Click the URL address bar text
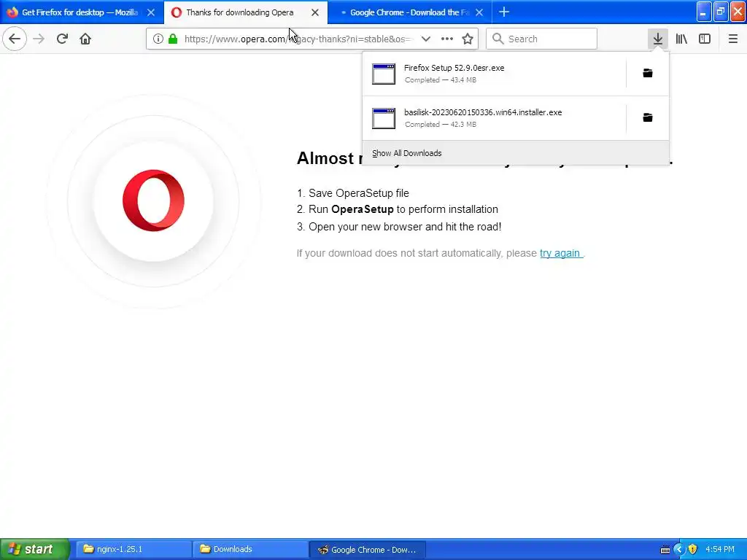Viewport: 747px width, 560px height. 299,39
